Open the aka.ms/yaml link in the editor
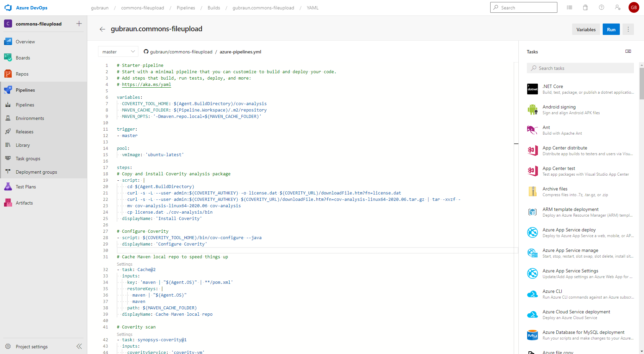 (146, 85)
